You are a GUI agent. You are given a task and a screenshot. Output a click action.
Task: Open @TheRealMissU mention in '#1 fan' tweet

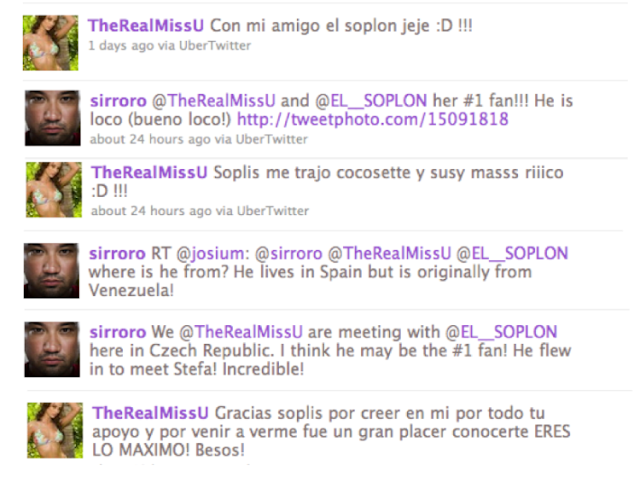pos(213,101)
